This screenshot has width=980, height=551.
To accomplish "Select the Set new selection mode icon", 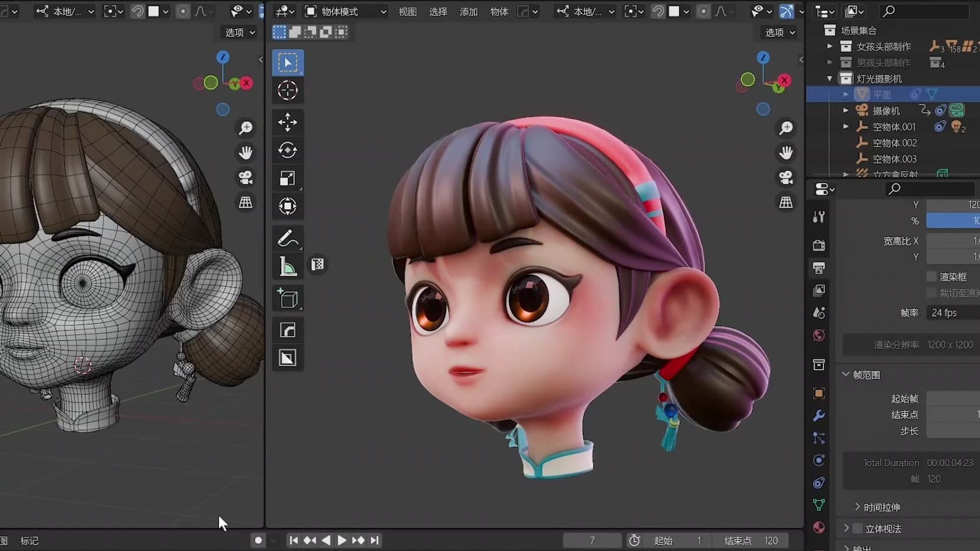I will (280, 32).
